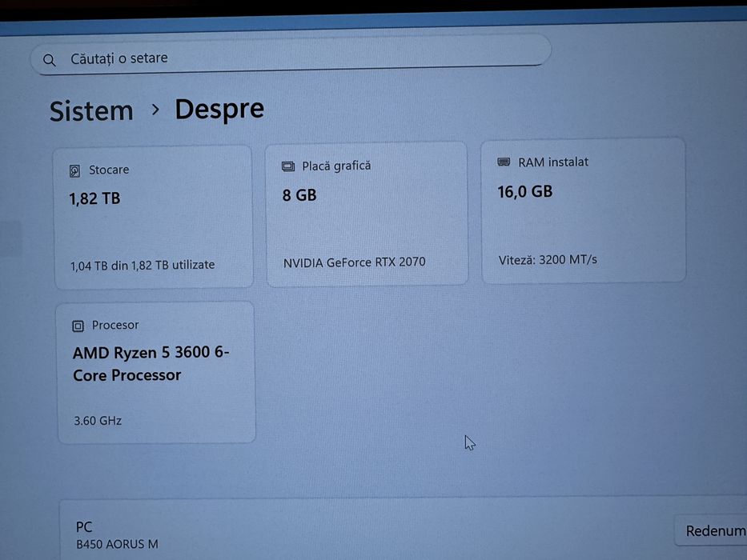Click the Procesor chip icon
Viewport: 747px width, 560px height.
click(78, 326)
